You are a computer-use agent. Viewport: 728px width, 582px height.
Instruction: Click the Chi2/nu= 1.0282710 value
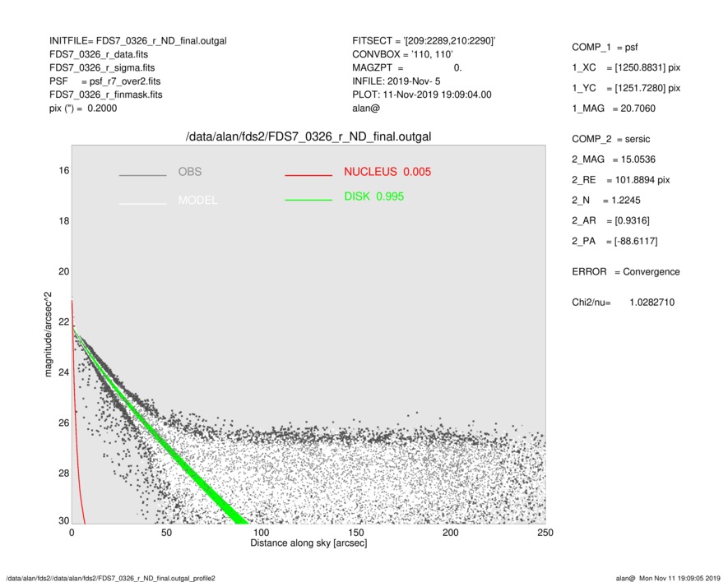[623, 303]
